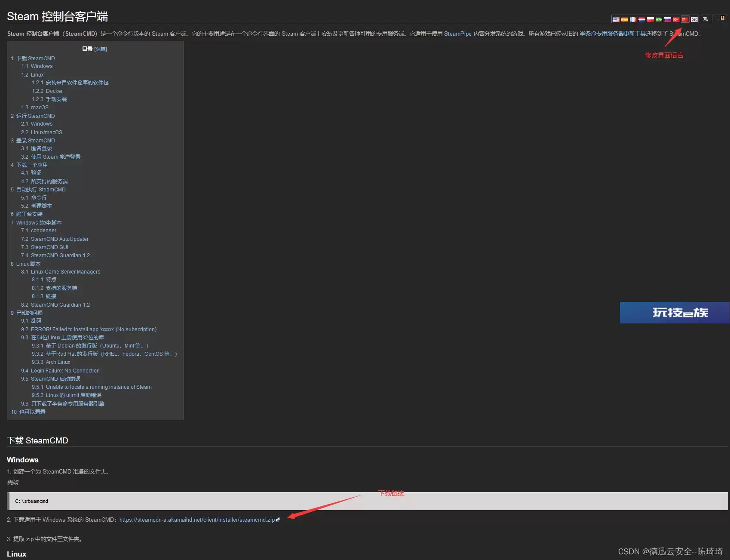The height and width of the screenshot is (560, 730).
Task: Go to 9.4 Login Failure: No Connection
Action: 61,371
